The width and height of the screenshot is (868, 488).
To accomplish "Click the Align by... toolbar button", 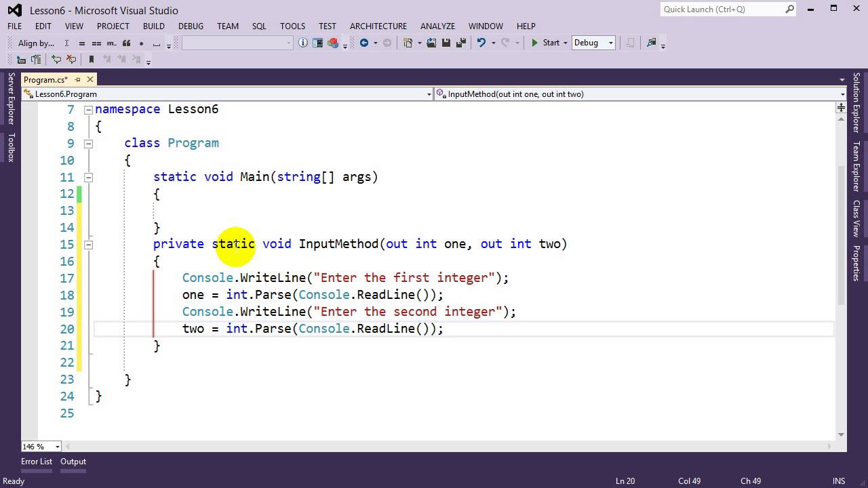I will [36, 43].
